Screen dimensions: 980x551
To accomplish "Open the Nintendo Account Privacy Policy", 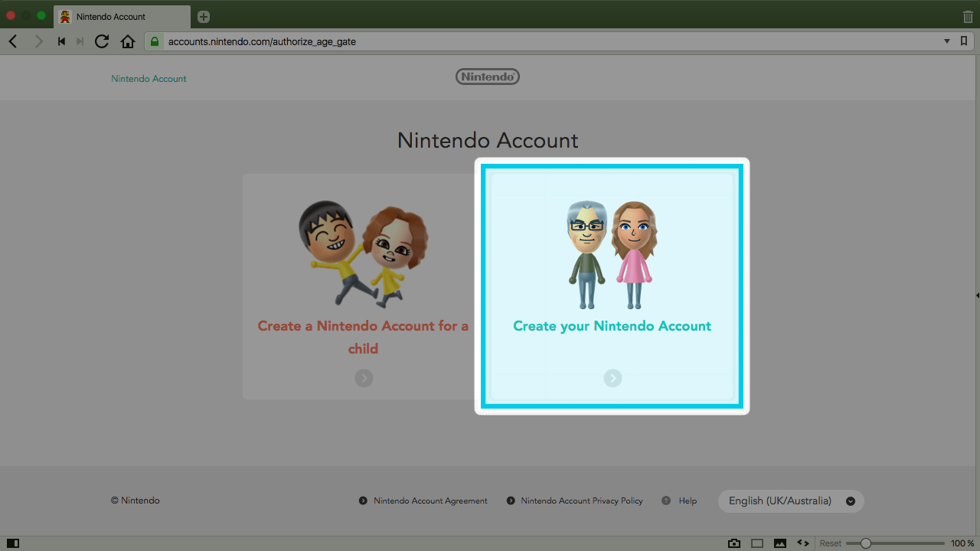I will coord(582,500).
